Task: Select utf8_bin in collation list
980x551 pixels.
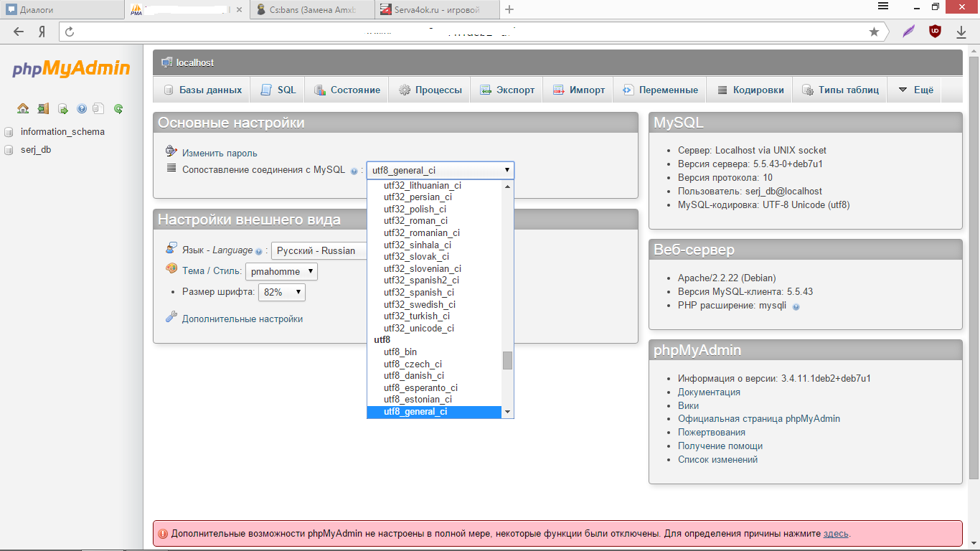Action: tap(435, 352)
